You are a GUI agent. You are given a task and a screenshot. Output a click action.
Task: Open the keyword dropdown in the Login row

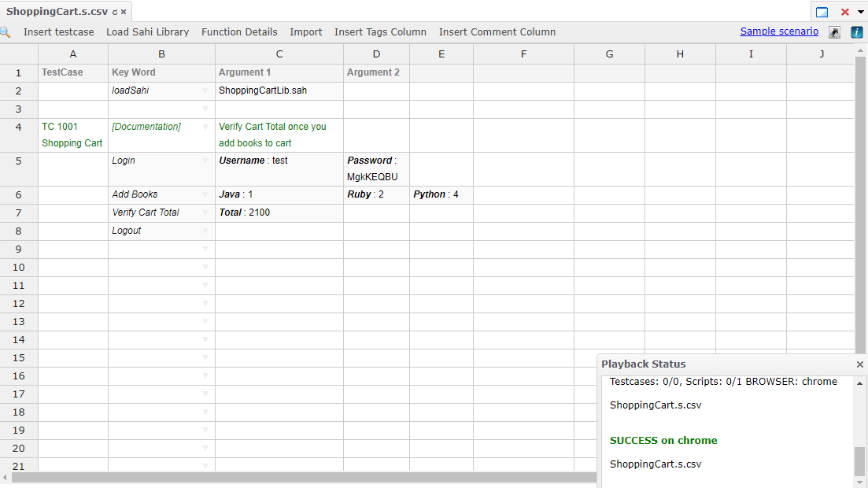point(205,161)
